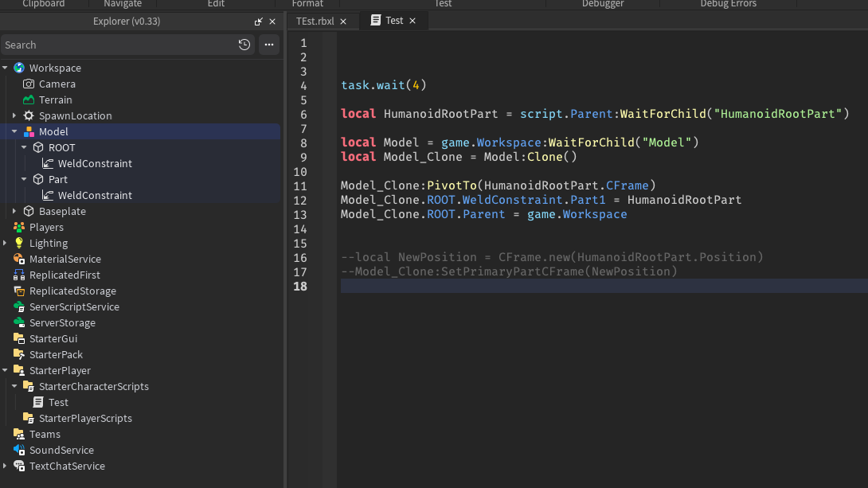Open Explorer history with the clock icon

point(244,45)
